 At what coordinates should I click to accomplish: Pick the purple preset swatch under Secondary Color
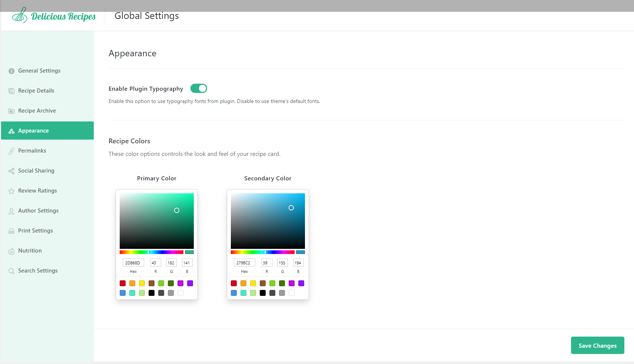pyautogui.click(x=301, y=283)
